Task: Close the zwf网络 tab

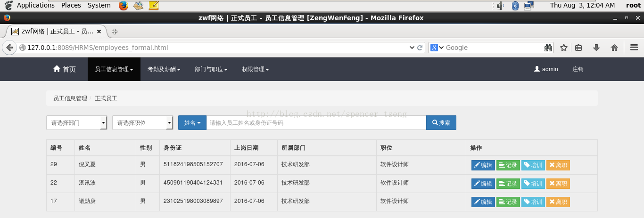Action: coord(99,32)
